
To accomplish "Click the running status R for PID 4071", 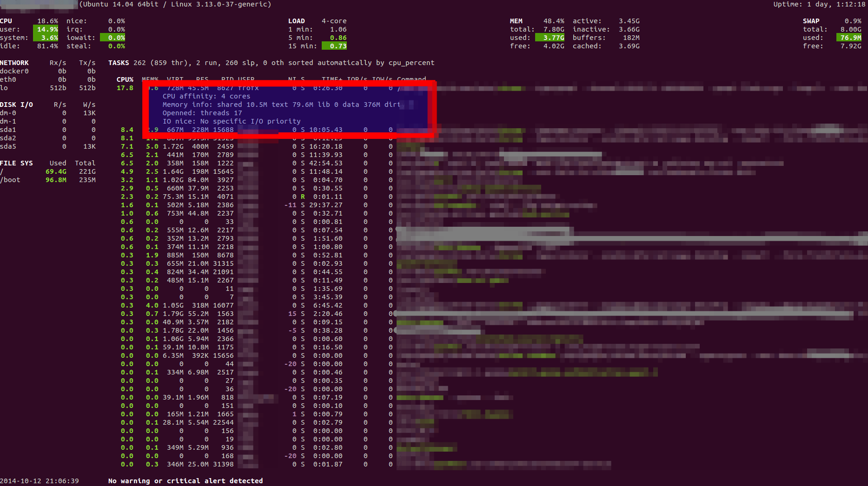I will click(303, 197).
